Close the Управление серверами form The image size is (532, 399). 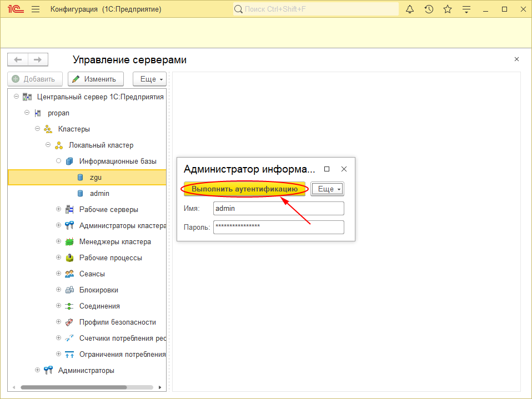pos(516,59)
